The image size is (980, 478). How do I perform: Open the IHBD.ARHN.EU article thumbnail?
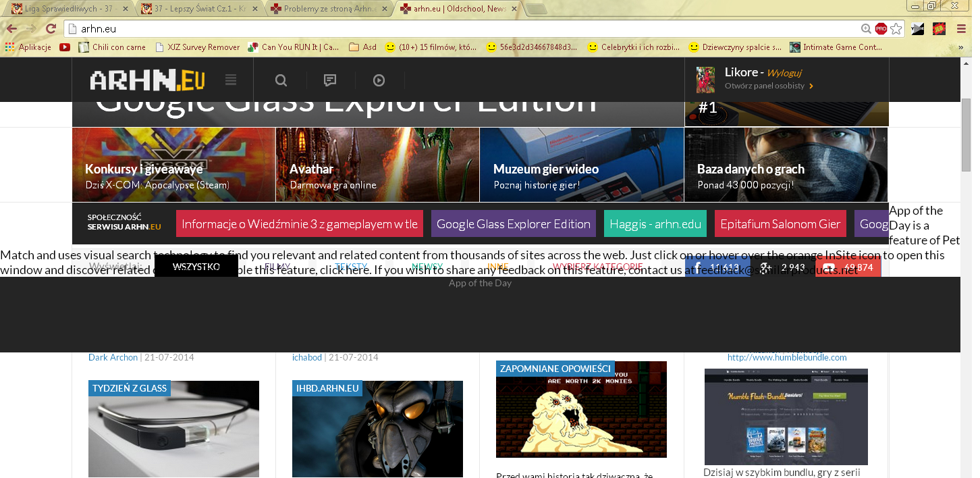[377, 429]
